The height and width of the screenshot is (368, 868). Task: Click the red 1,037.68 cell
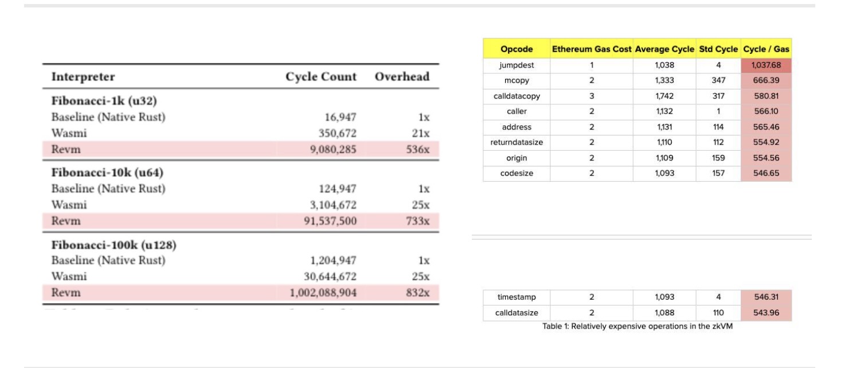tap(766, 65)
